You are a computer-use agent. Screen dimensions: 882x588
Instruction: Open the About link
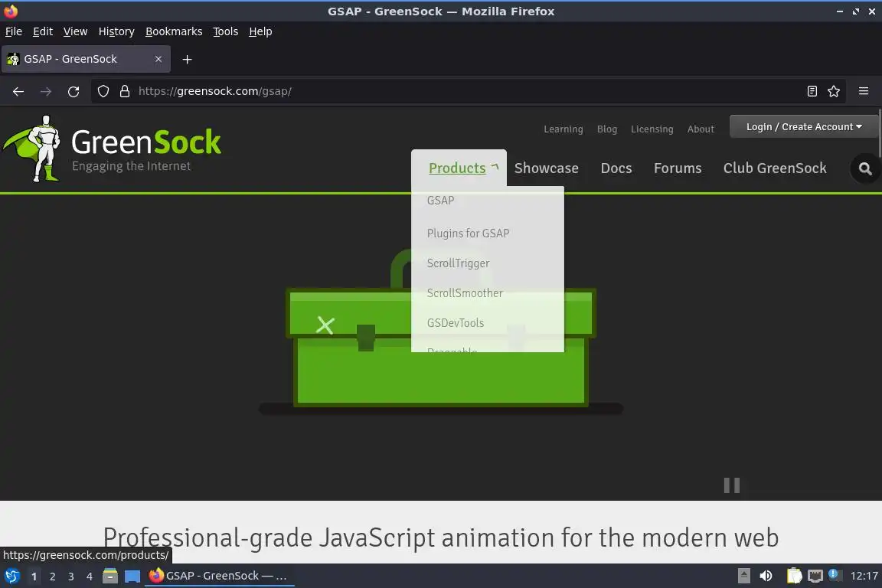point(701,129)
